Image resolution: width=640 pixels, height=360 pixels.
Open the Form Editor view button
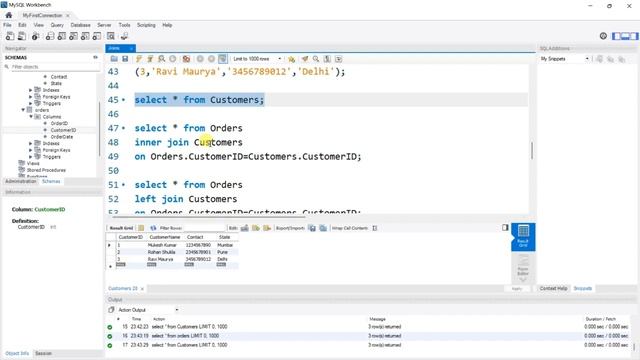(523, 265)
